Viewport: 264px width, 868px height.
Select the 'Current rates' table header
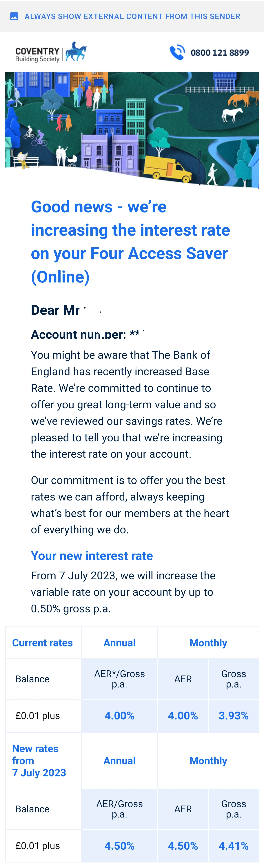pyautogui.click(x=42, y=643)
